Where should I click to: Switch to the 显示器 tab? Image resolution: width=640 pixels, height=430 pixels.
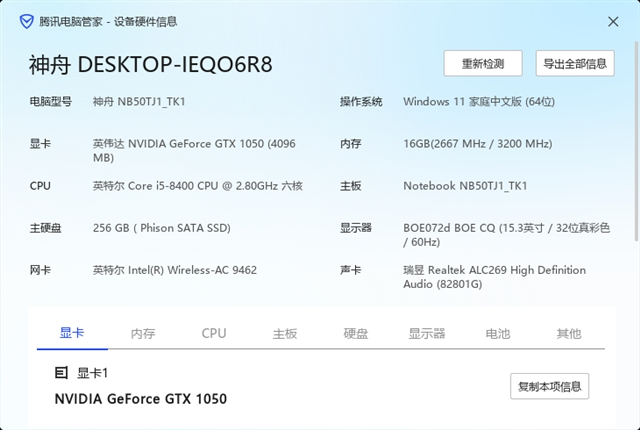click(x=427, y=334)
